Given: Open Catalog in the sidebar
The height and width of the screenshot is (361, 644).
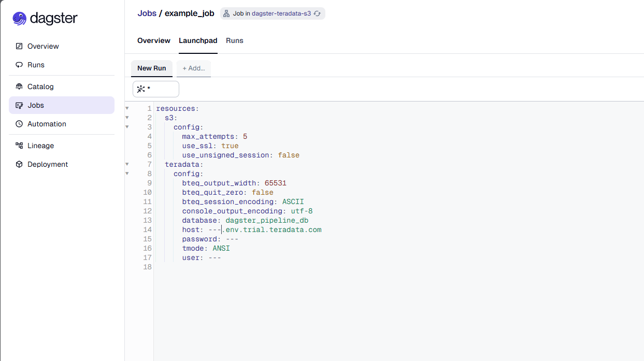Looking at the screenshot, I should 62,86.
